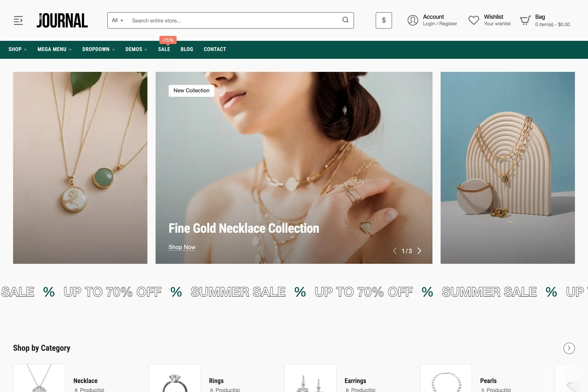Image resolution: width=588 pixels, height=392 pixels.
Task: Click the -75% sale badge
Action: coord(168,40)
